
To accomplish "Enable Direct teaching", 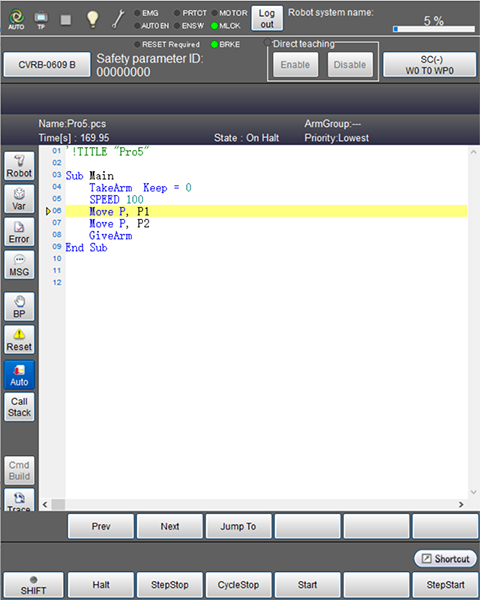I will tap(295, 65).
